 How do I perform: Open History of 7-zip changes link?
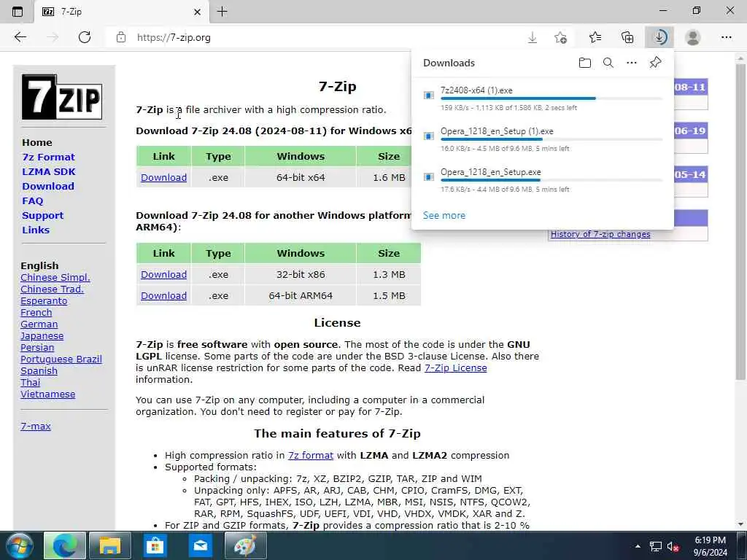point(600,234)
